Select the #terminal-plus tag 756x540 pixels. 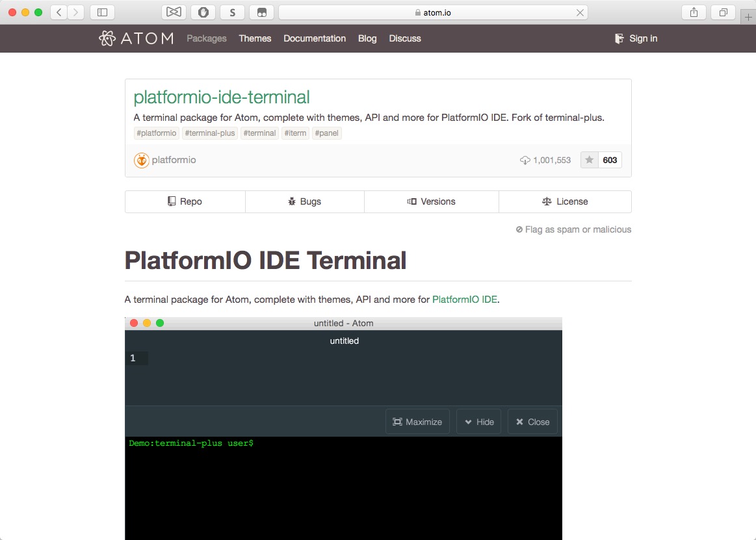point(210,133)
